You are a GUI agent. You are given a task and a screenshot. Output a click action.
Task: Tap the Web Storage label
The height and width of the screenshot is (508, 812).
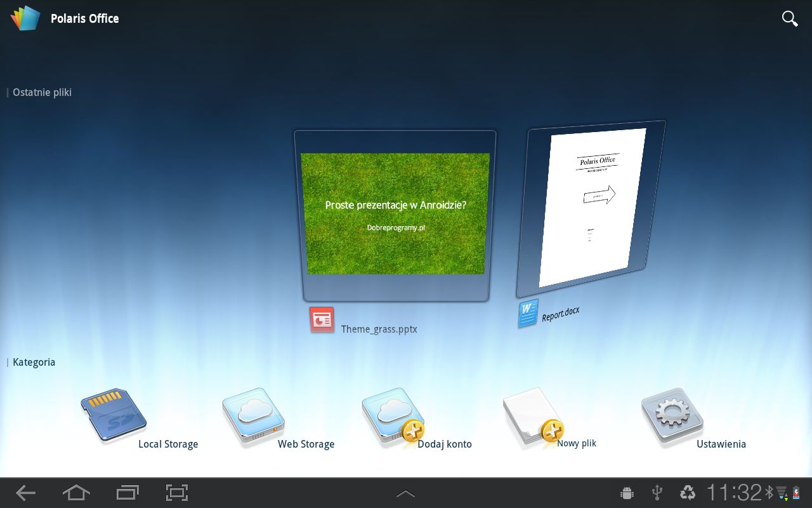tap(306, 444)
